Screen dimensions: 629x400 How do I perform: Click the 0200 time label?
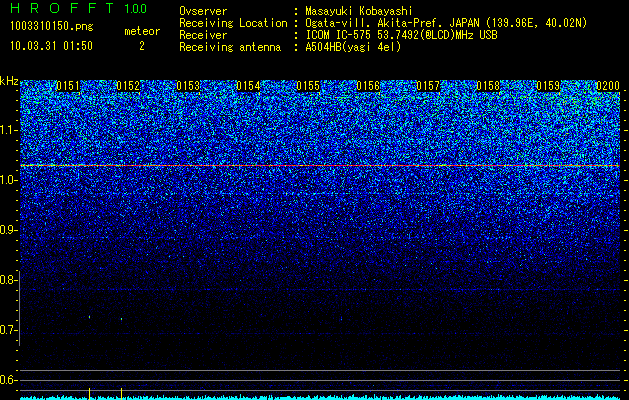click(608, 86)
